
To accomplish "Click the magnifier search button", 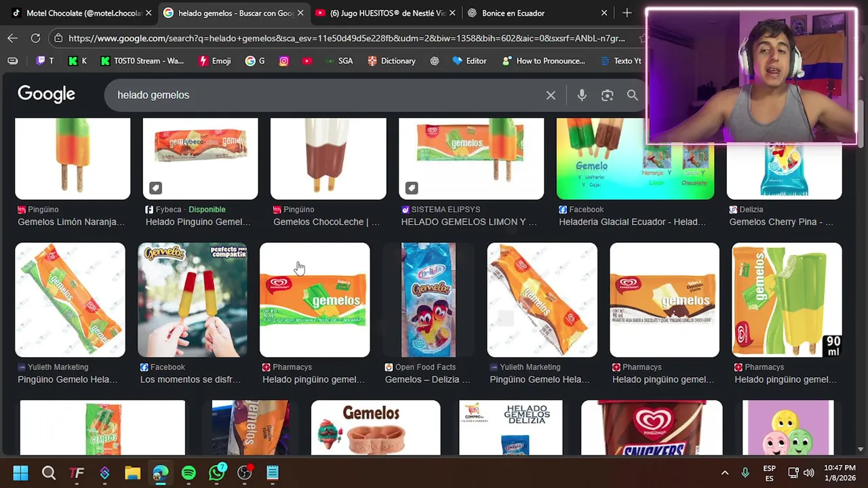I will pos(632,96).
